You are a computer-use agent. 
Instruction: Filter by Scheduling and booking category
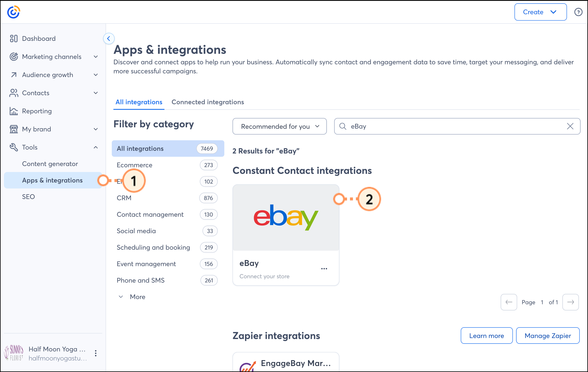(x=168, y=247)
